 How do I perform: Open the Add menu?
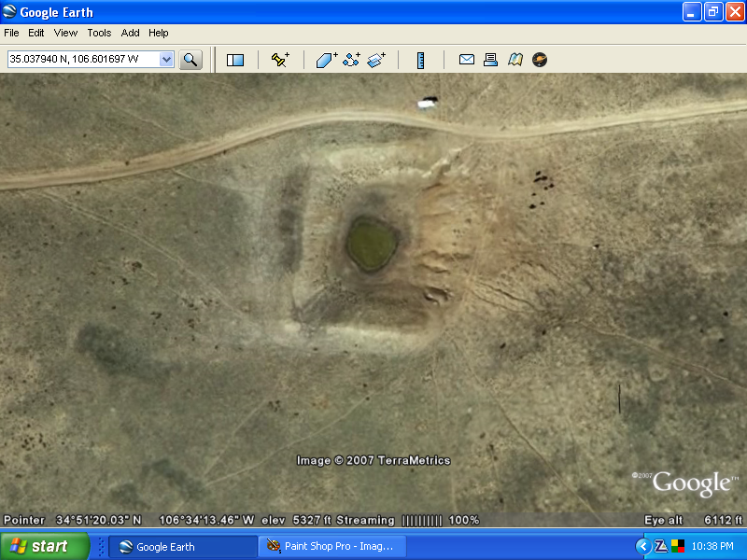pyautogui.click(x=130, y=33)
